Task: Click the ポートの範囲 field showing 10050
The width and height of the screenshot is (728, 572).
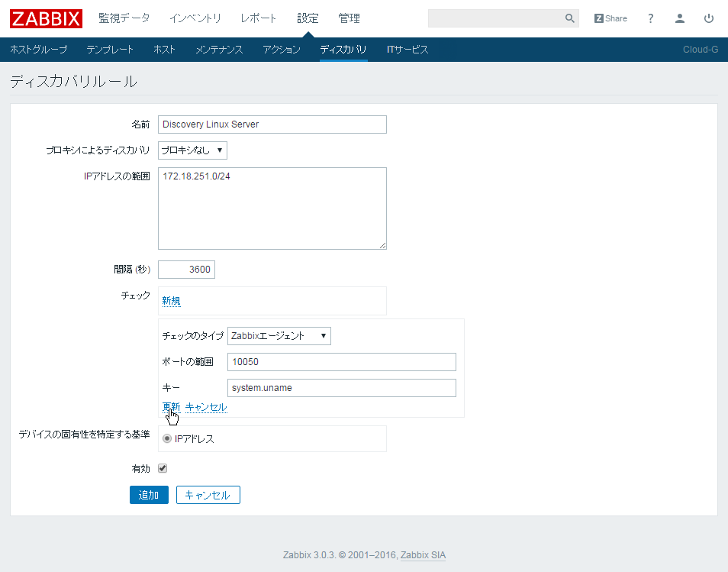Action: pyautogui.click(x=342, y=362)
